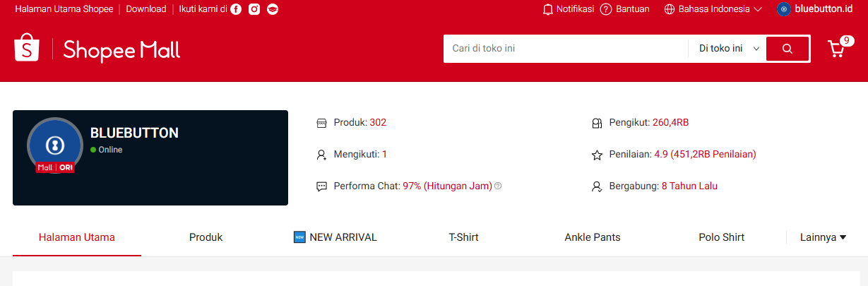Switch to the Produk tab
Screen dimensions: 868x286
pos(206,237)
